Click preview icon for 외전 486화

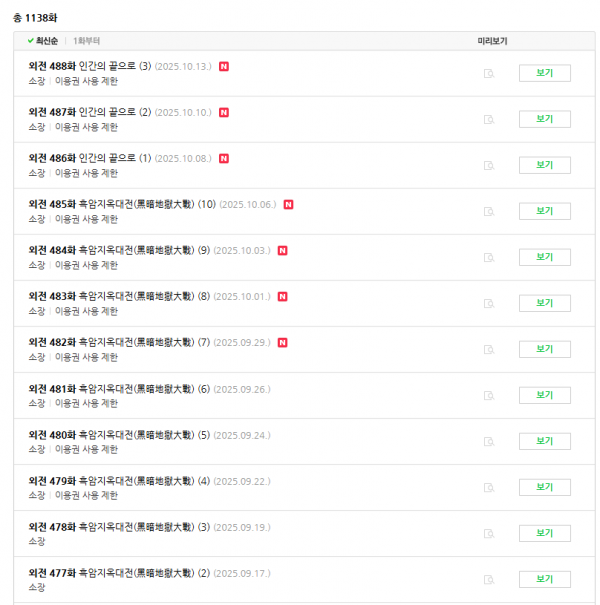[489, 166]
